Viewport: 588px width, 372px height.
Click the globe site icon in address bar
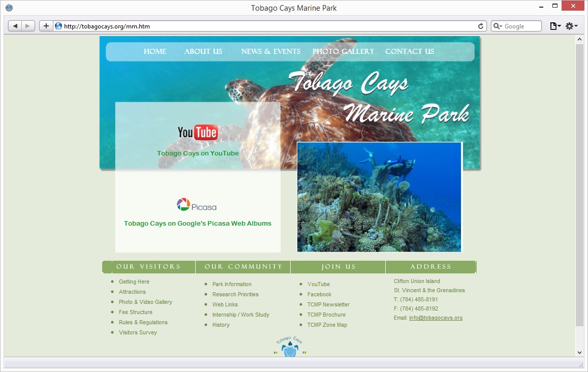tap(58, 26)
